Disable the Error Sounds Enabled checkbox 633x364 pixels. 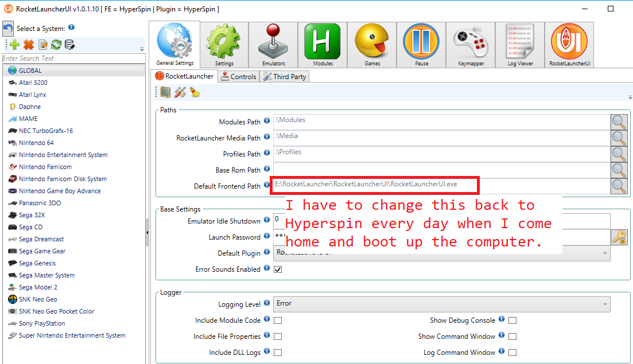click(278, 269)
